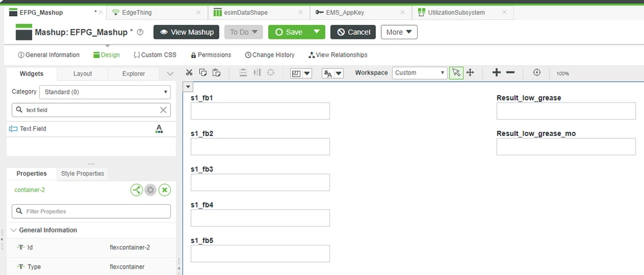This screenshot has height=275, width=644.
Task: Zoom out with the minus icon
Action: click(x=510, y=73)
